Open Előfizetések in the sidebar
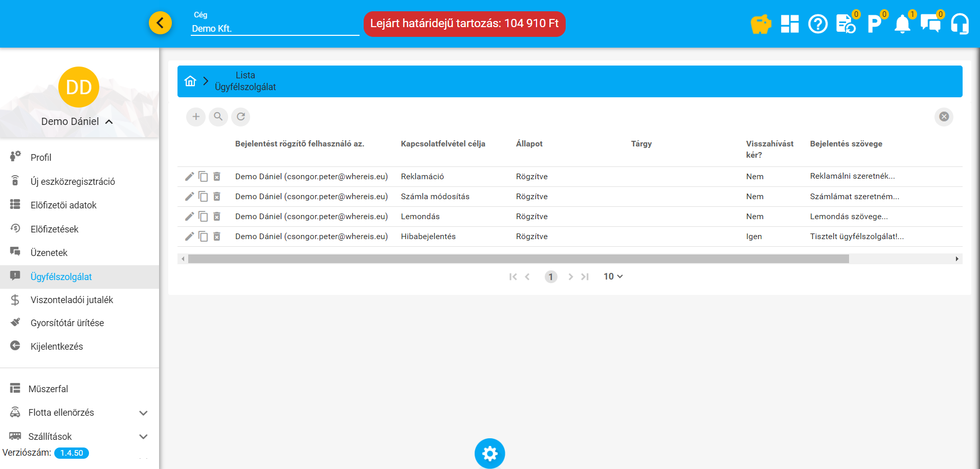This screenshot has width=980, height=469. [54, 229]
